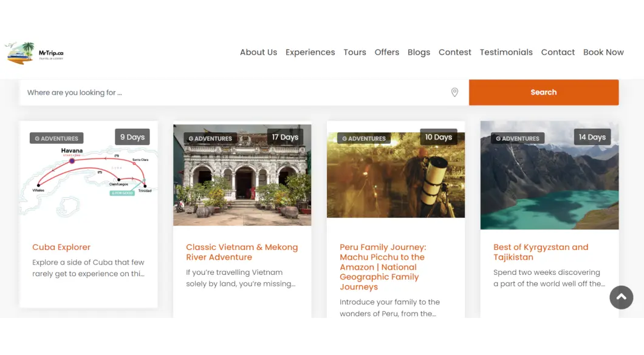Open the Peru Family Journey tour link

[x=383, y=267]
